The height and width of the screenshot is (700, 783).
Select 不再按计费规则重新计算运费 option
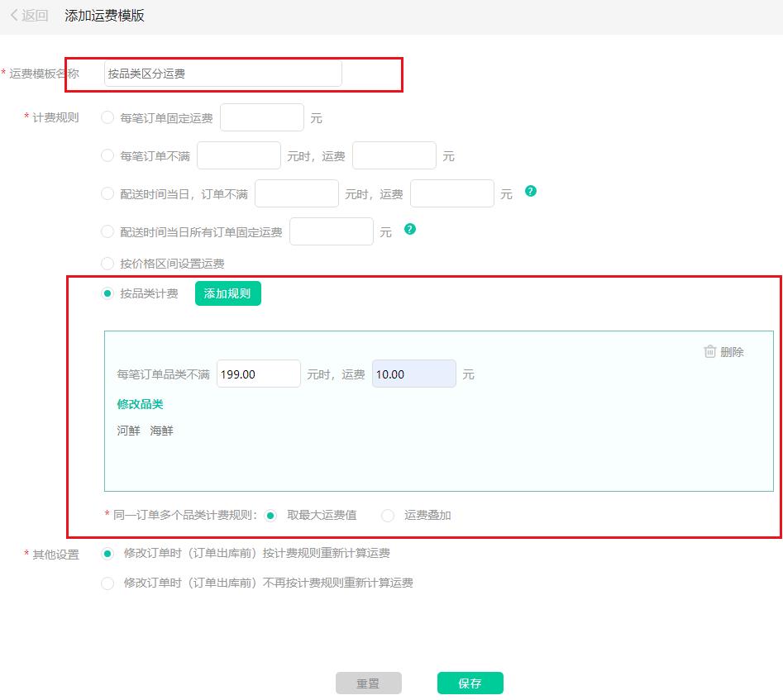click(x=107, y=583)
